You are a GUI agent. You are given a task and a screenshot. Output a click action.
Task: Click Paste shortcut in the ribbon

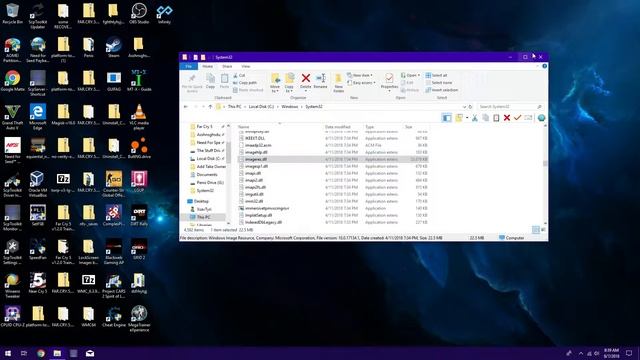[248, 90]
